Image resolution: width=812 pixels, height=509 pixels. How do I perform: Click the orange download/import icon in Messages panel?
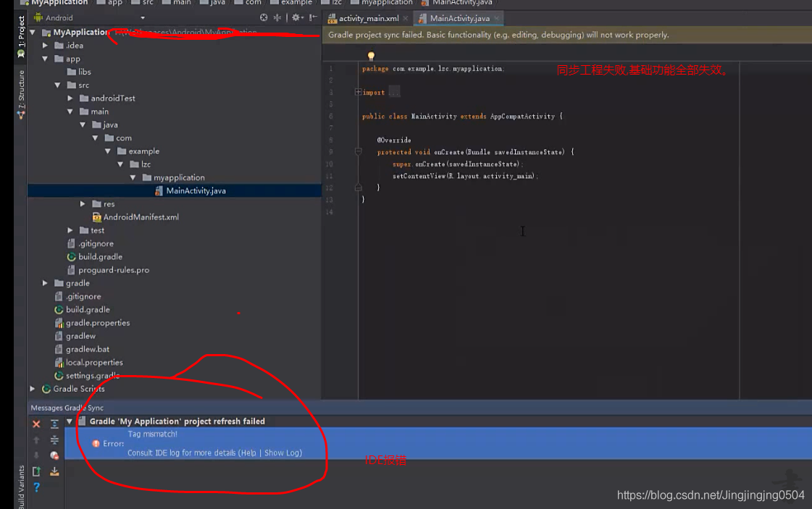point(54,471)
